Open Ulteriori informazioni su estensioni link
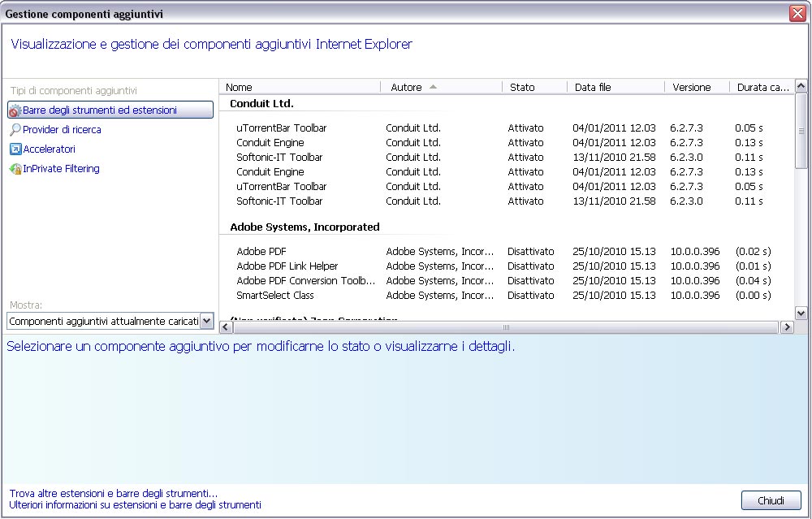 pyautogui.click(x=135, y=504)
